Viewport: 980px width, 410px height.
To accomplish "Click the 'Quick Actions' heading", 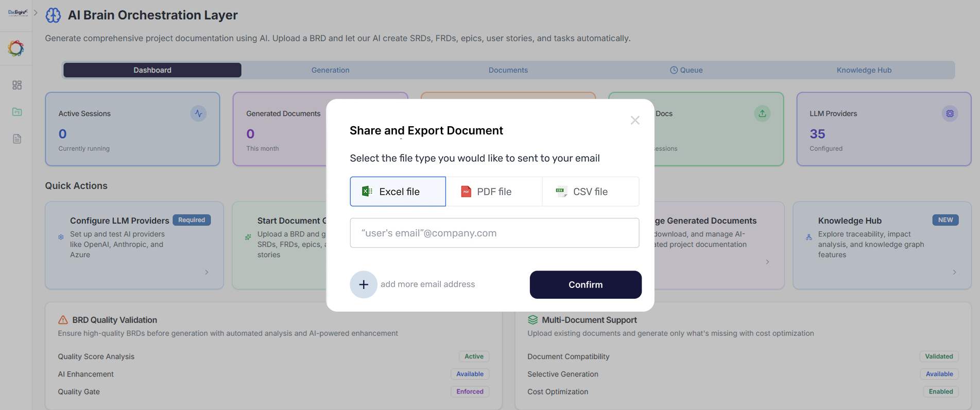I will point(76,186).
